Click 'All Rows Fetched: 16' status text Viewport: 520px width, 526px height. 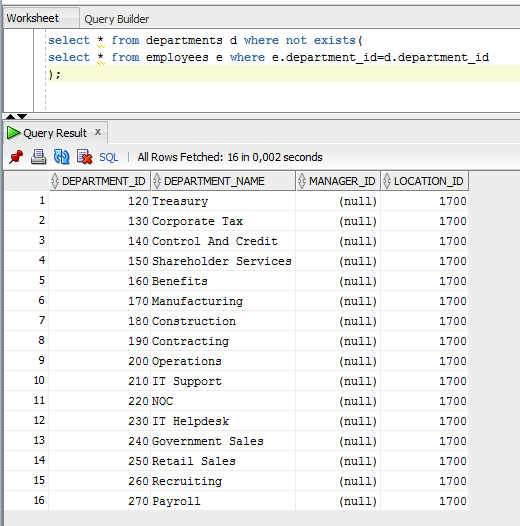(230, 157)
